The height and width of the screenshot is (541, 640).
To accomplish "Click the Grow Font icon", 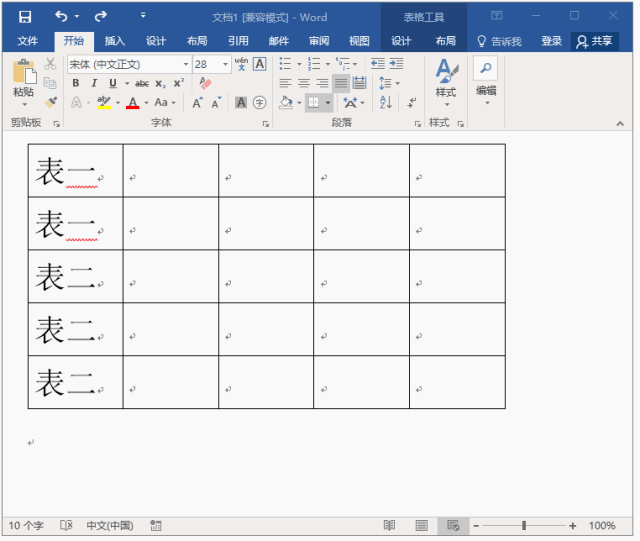I will click(197, 102).
